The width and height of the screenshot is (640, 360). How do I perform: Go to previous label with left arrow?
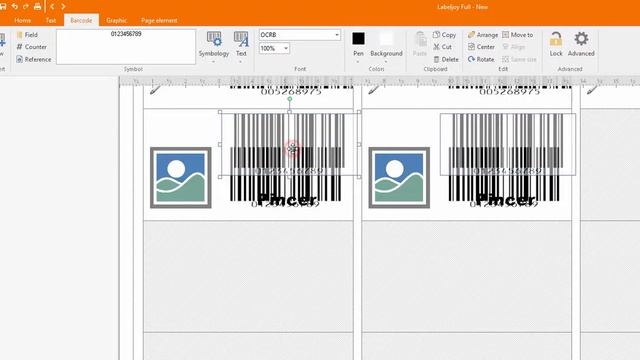tap(52, 7)
